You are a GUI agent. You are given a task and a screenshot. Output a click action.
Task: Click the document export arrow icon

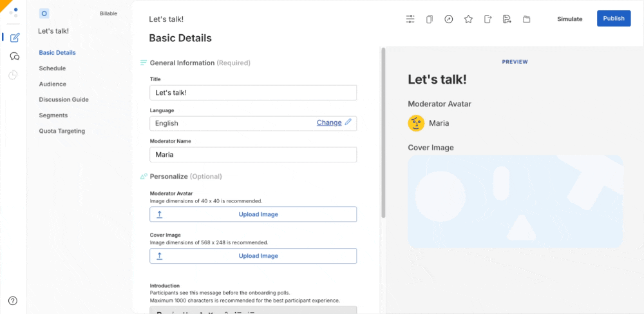(x=488, y=19)
